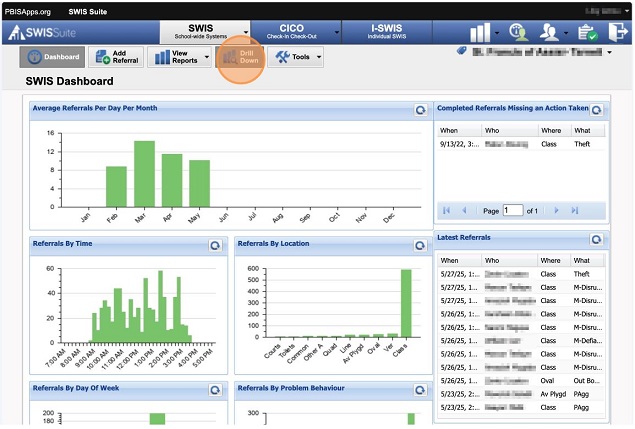Screen dimensions: 635x429
Task: Open the 5/27/25 Theft referral
Action: (521, 274)
